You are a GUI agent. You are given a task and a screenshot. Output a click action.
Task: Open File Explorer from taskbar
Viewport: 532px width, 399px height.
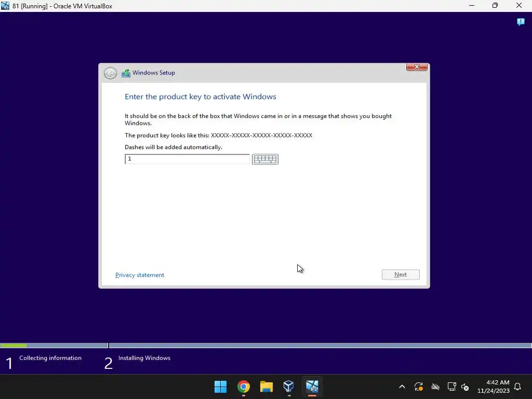coord(267,387)
